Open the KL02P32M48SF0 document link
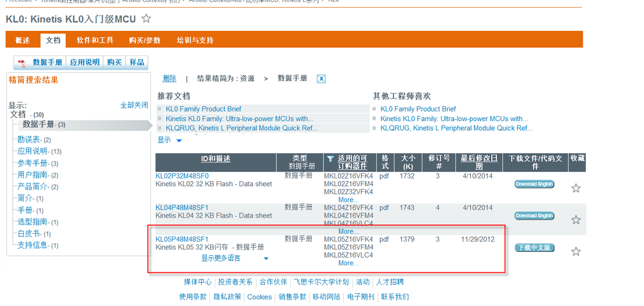This screenshot has height=306, width=644. point(182,176)
